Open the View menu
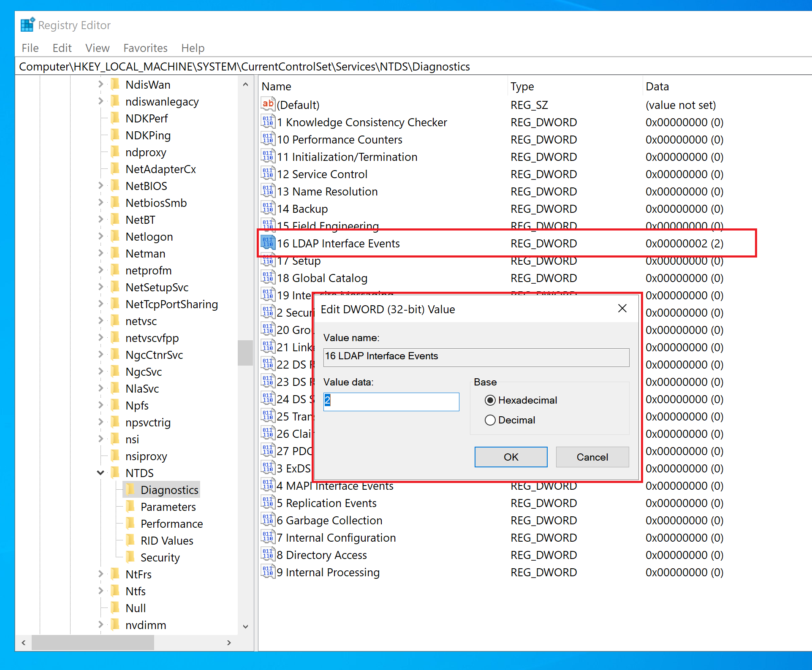This screenshot has width=812, height=670. coord(98,48)
